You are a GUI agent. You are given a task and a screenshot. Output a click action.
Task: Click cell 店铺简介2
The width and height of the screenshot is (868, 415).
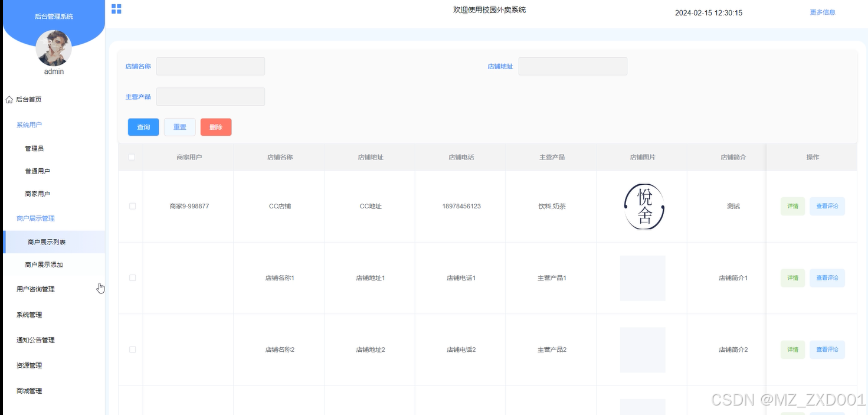point(733,350)
